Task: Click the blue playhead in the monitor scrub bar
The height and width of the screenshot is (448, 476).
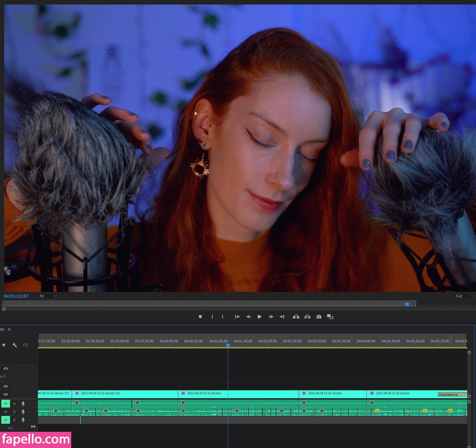Action: pyautogui.click(x=407, y=304)
